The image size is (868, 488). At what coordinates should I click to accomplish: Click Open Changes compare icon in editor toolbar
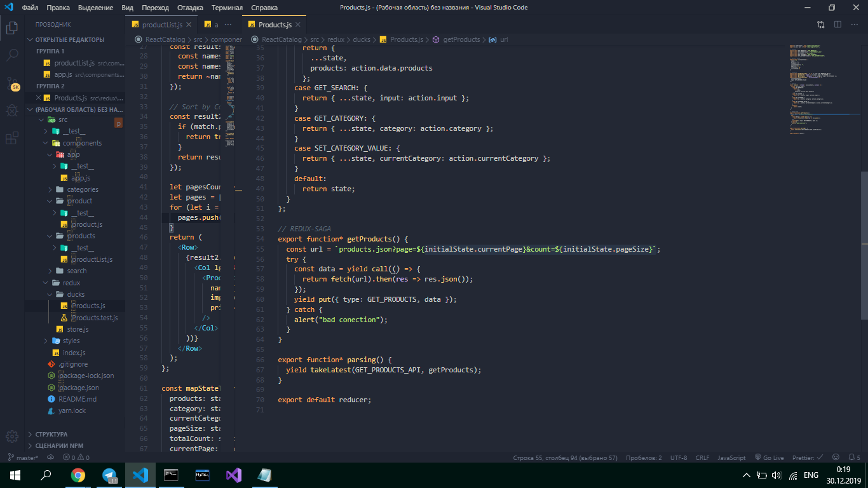tap(821, 25)
